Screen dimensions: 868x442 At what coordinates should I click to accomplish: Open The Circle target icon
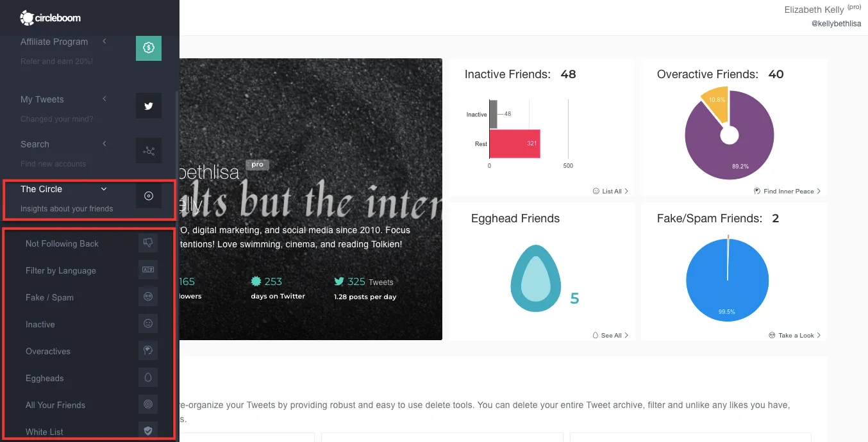(x=148, y=195)
